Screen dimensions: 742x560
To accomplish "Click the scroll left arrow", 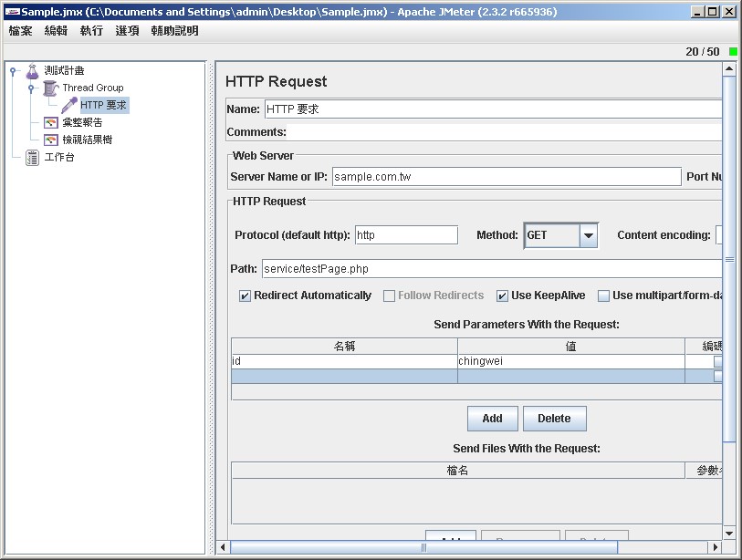I will click(x=223, y=548).
